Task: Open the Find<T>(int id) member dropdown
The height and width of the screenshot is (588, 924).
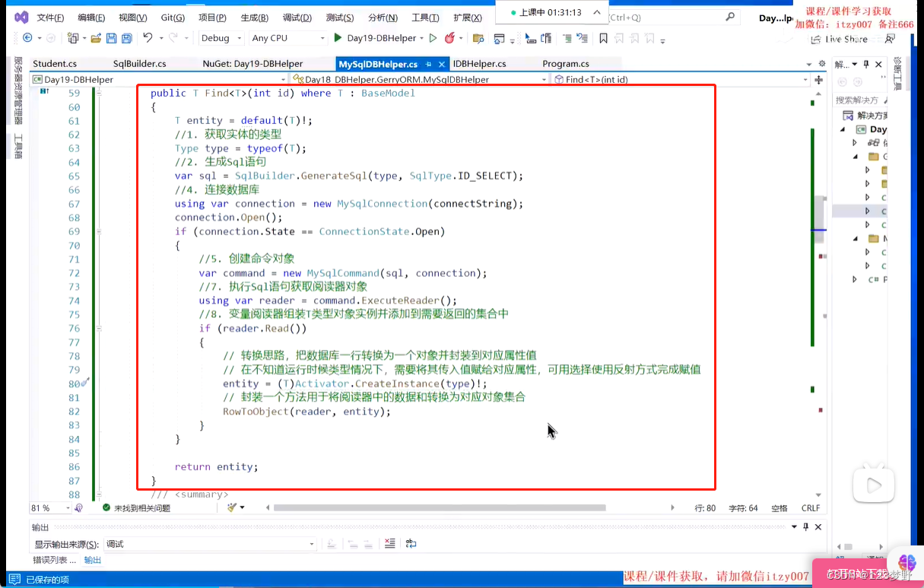Action: [681, 79]
